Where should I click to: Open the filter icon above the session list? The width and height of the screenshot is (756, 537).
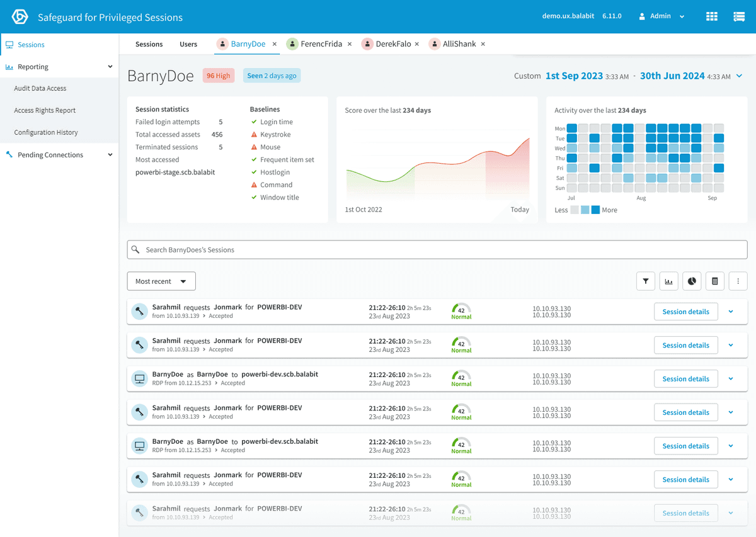645,281
